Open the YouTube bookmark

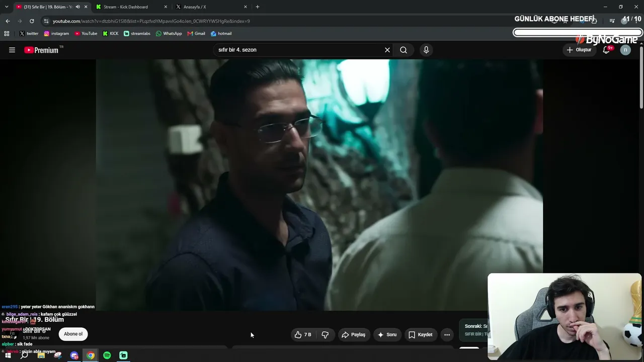[86, 34]
